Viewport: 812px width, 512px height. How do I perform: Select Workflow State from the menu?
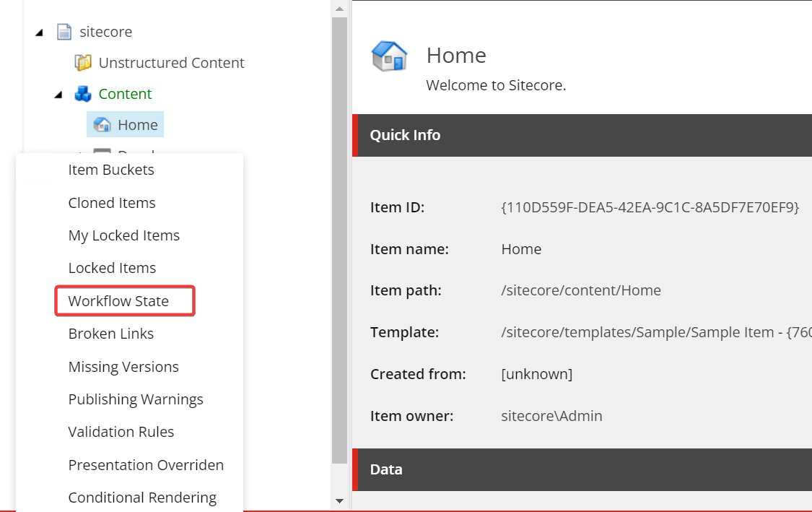119,300
